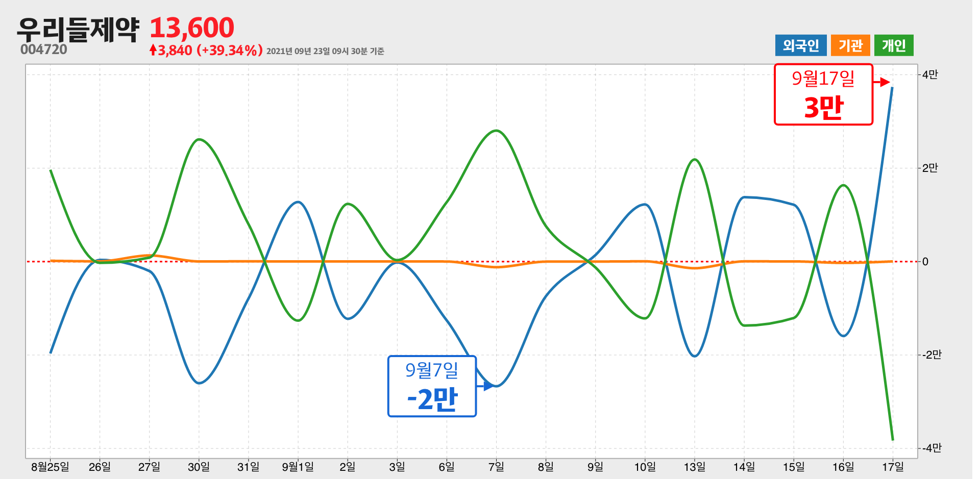
Task: Click the green line's peak at 30일
Action: click(199, 139)
